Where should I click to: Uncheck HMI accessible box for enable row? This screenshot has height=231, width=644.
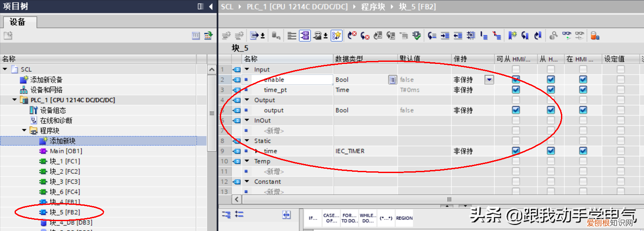516,79
